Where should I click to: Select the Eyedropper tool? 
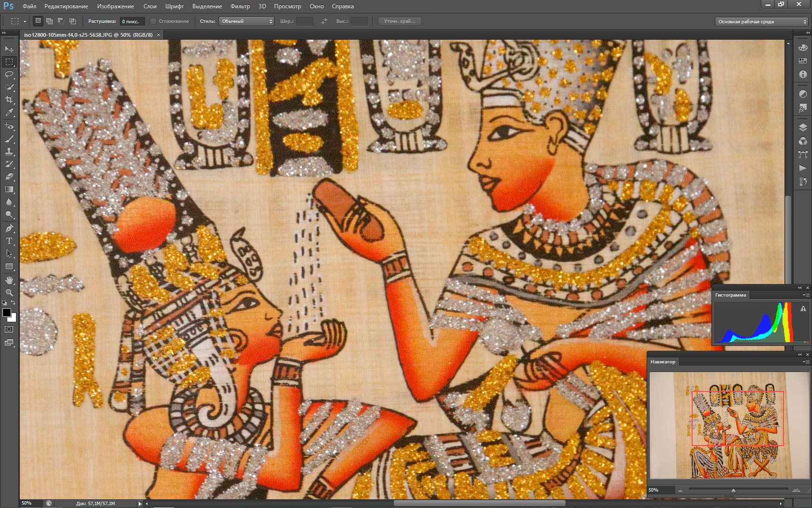[x=9, y=112]
